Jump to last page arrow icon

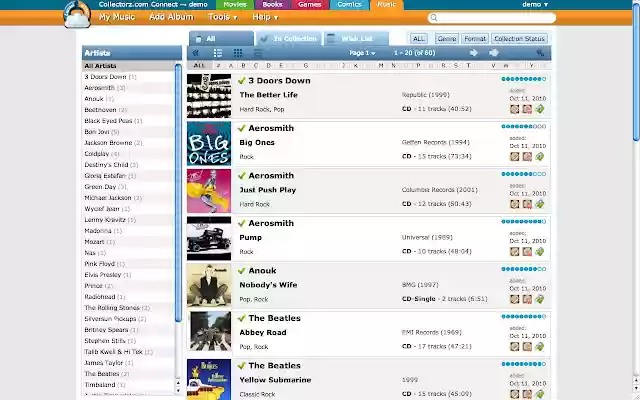pos(494,53)
